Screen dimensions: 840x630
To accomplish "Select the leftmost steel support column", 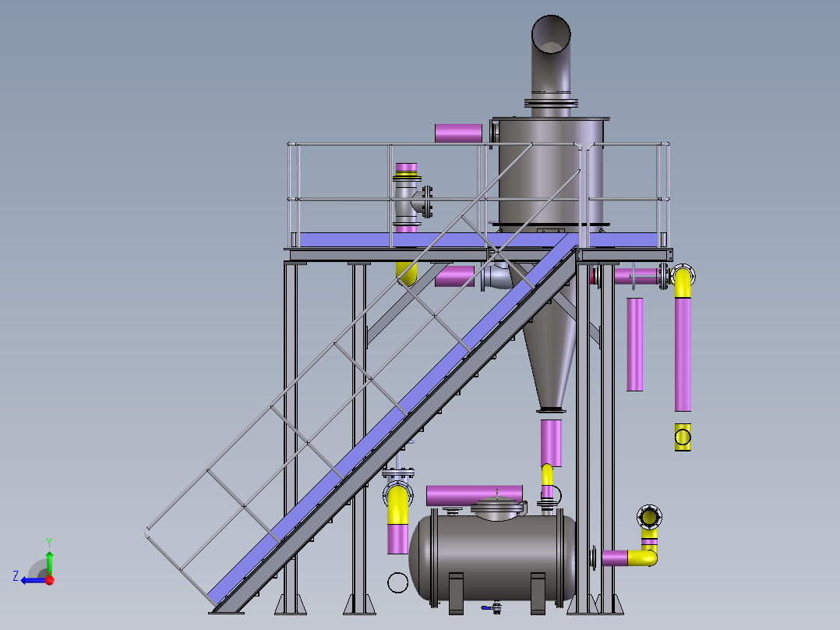I will 291,437.
